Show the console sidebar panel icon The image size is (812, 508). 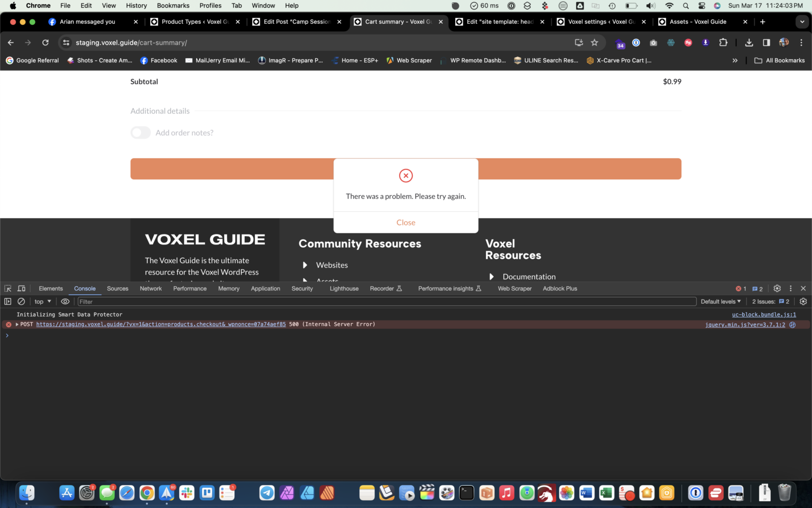[x=7, y=301]
